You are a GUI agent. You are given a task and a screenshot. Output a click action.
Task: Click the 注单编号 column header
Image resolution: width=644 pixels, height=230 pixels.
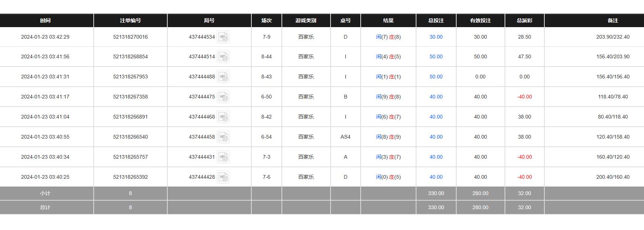coord(130,21)
